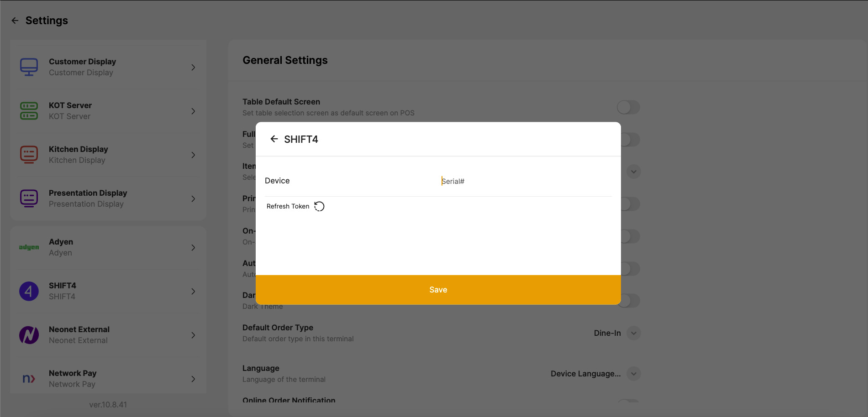Open KOT Server via its chevron

193,111
